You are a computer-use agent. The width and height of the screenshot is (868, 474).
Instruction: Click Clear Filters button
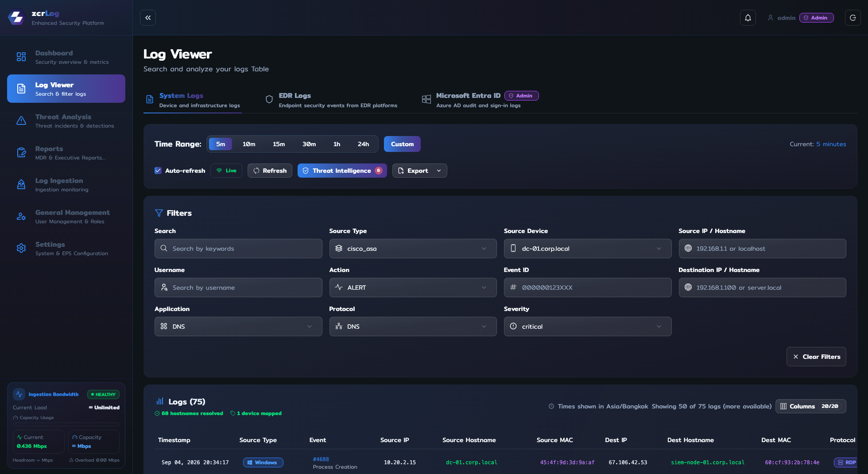tap(816, 357)
